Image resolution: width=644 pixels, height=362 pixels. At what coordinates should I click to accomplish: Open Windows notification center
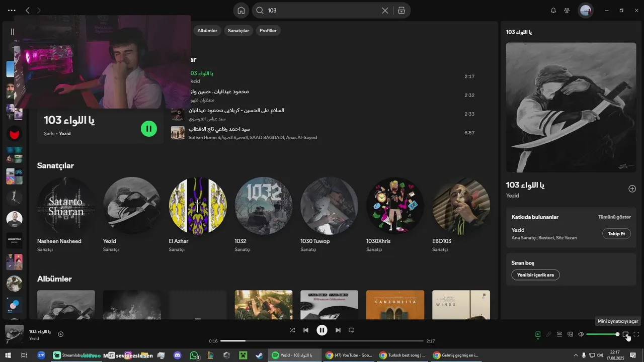point(633,355)
